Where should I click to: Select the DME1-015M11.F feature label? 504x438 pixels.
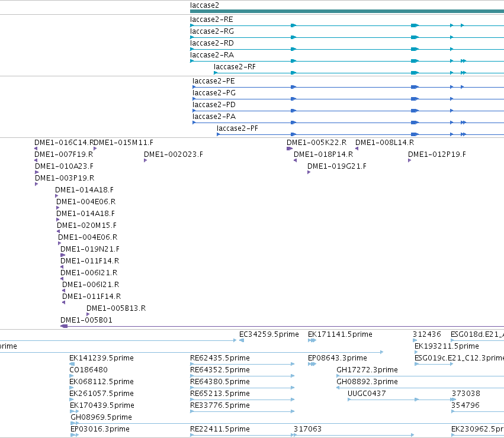click(x=124, y=143)
